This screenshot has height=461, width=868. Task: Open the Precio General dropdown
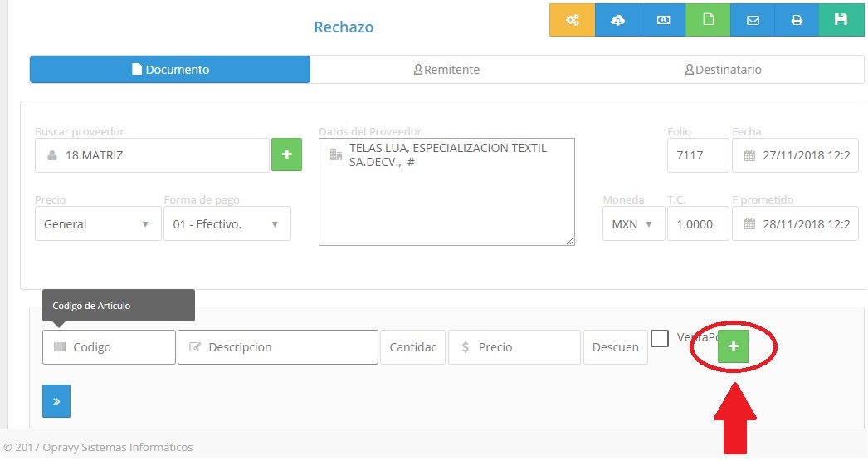point(97,224)
